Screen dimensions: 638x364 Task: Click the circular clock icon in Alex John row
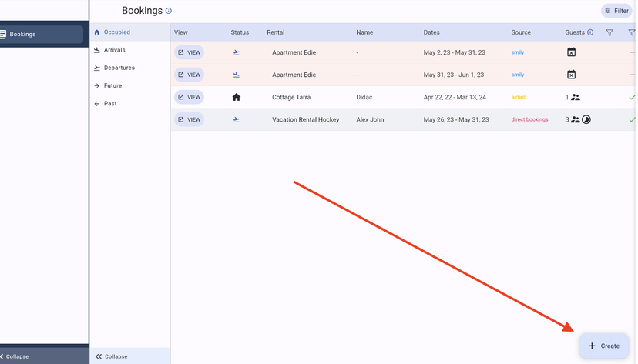[586, 120]
